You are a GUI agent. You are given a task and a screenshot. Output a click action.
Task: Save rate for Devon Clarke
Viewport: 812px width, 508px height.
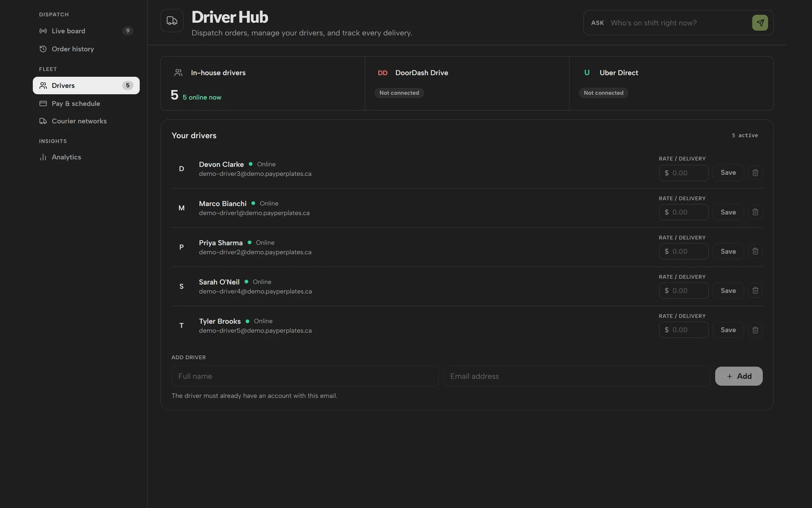click(728, 173)
